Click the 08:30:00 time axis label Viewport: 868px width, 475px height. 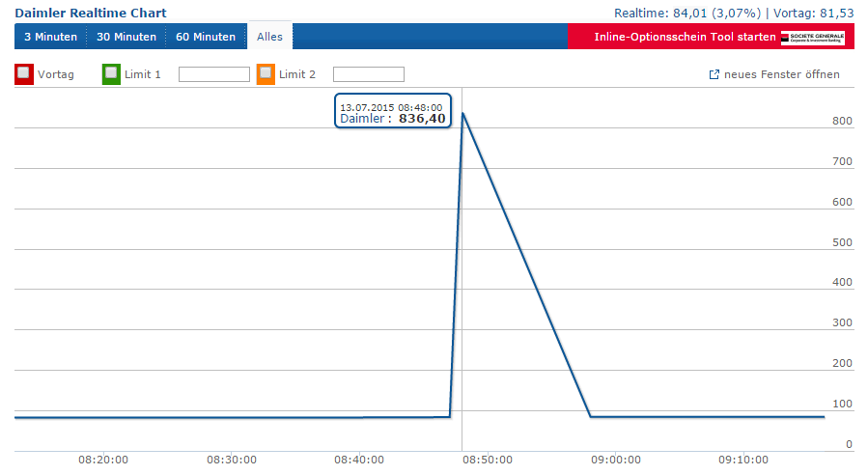[232, 460]
